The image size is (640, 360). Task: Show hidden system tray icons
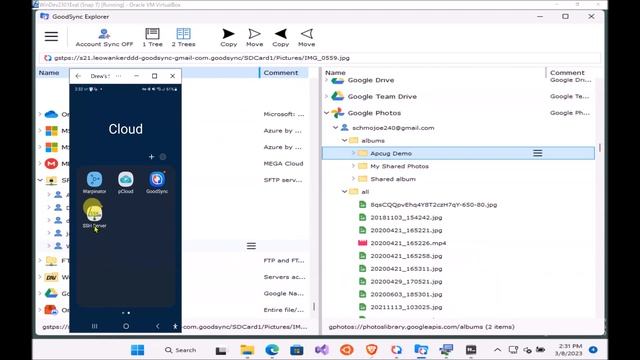point(497,350)
